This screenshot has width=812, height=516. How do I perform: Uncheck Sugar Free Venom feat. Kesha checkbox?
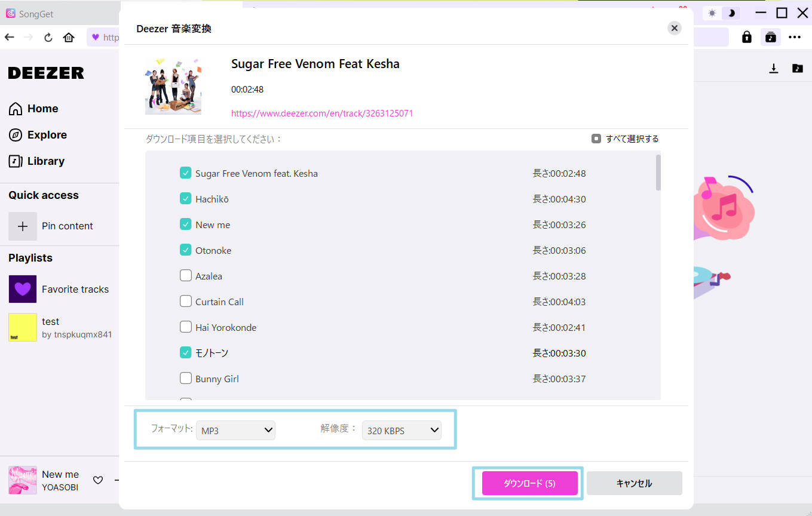186,173
